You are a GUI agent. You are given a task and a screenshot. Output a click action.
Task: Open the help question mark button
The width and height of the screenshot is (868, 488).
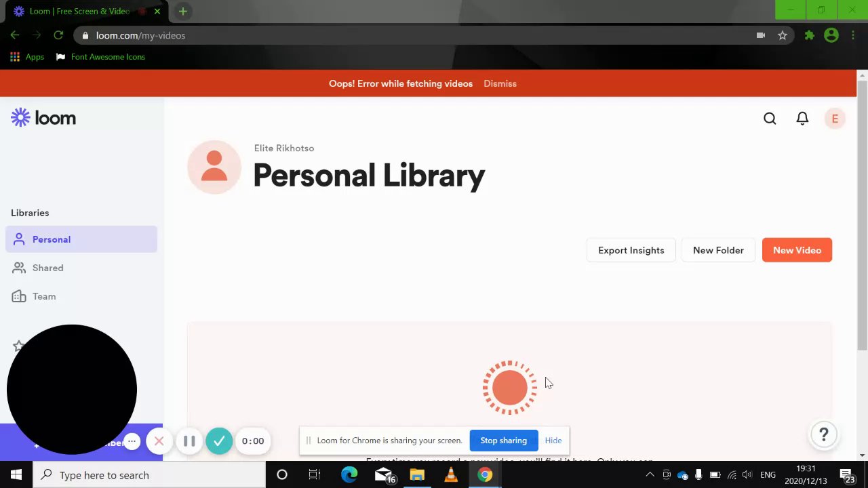(x=824, y=434)
